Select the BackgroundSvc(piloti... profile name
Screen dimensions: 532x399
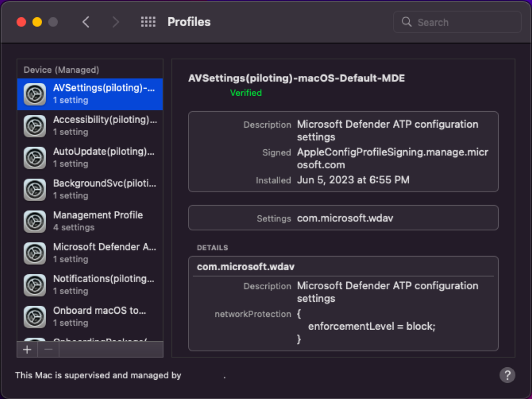coord(104,183)
